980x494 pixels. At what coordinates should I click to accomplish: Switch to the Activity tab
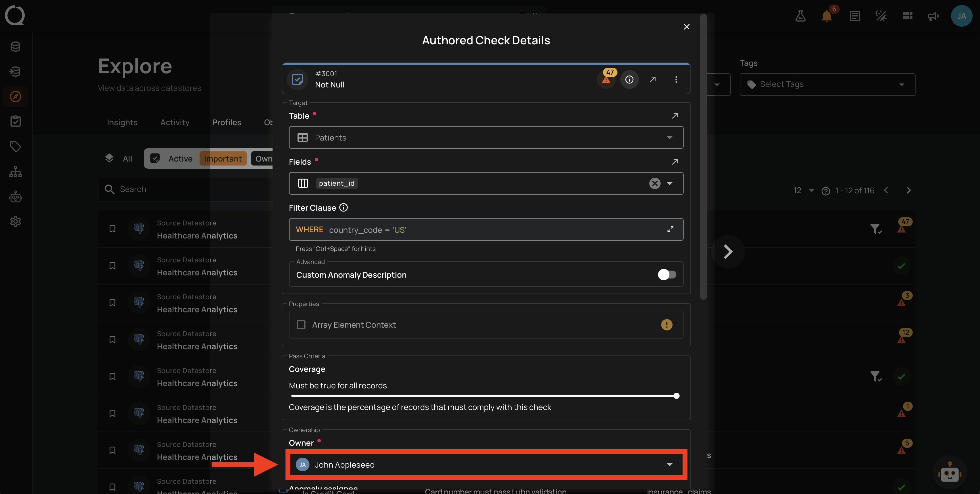click(175, 123)
